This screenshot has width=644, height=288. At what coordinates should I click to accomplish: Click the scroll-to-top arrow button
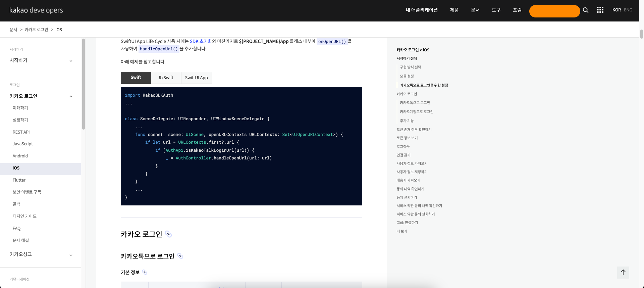(x=623, y=272)
